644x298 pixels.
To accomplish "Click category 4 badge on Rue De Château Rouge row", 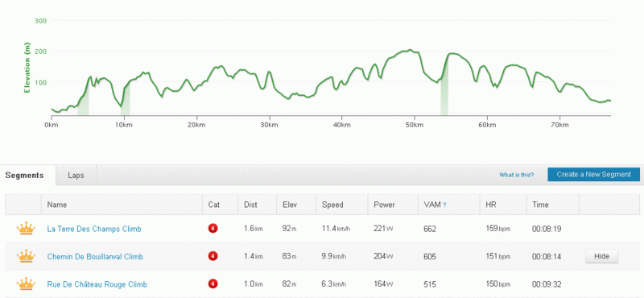I will coord(213,284).
